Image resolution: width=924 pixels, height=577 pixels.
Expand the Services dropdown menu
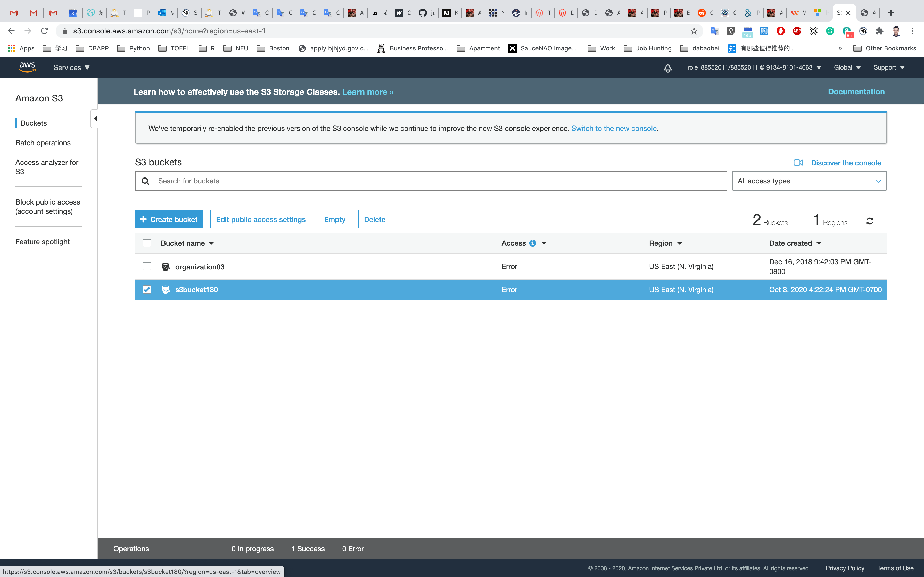tap(71, 67)
